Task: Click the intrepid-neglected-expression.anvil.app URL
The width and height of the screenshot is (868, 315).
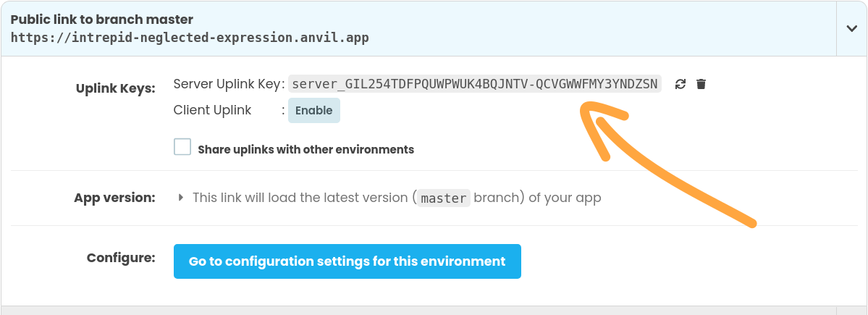Action: coord(190,38)
